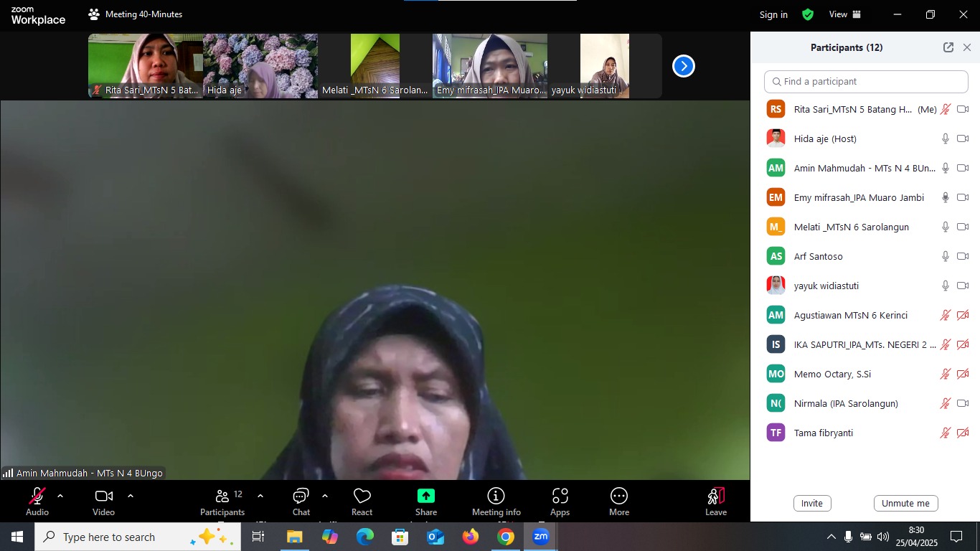Image resolution: width=980 pixels, height=551 pixels.
Task: Click the More options icon
Action: point(618,496)
